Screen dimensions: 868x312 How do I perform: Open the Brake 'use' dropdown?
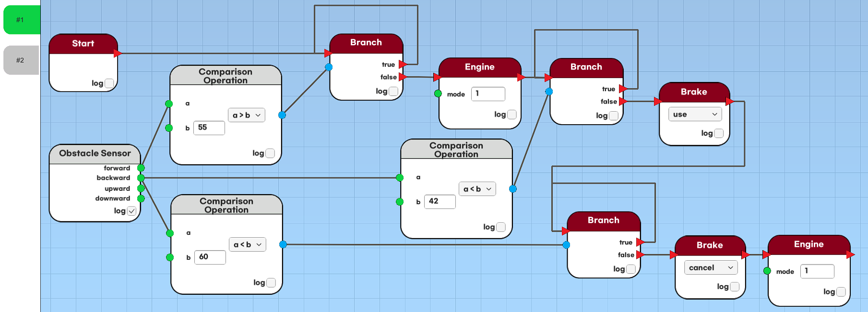coord(695,114)
